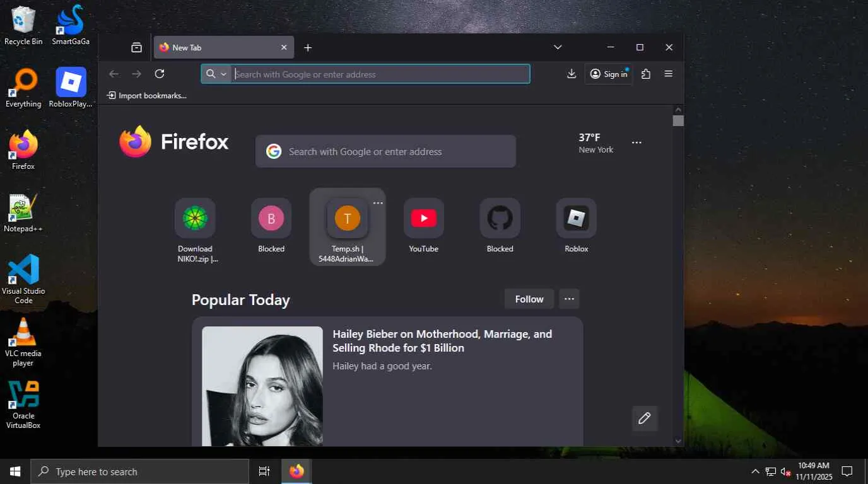Open the Temp.sh shortcut's three-dot menu

point(378,203)
